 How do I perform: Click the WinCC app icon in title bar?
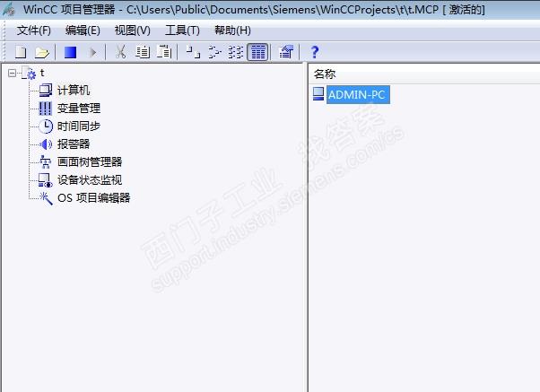9,9
